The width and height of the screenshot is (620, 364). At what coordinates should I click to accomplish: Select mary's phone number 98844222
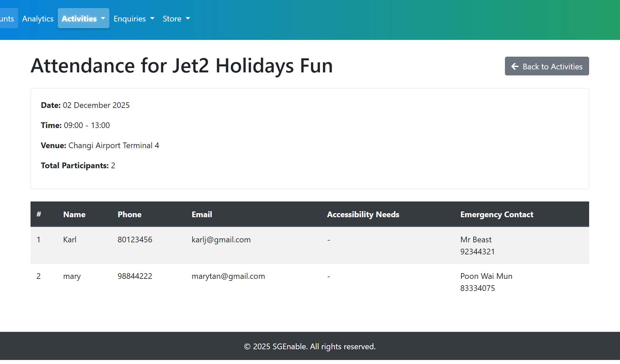tap(135, 276)
